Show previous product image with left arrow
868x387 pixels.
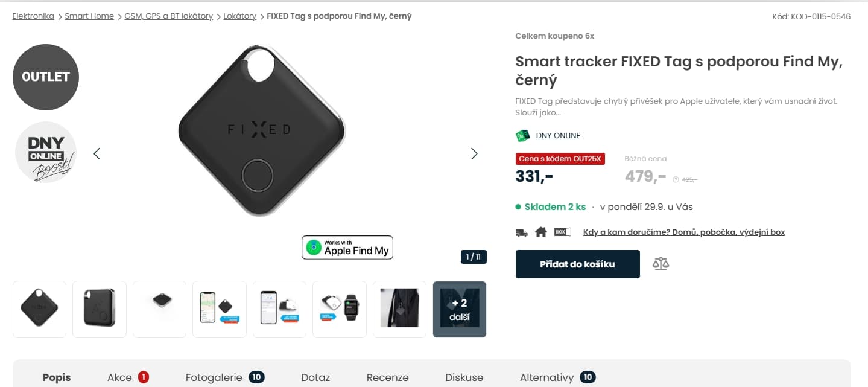click(x=97, y=154)
